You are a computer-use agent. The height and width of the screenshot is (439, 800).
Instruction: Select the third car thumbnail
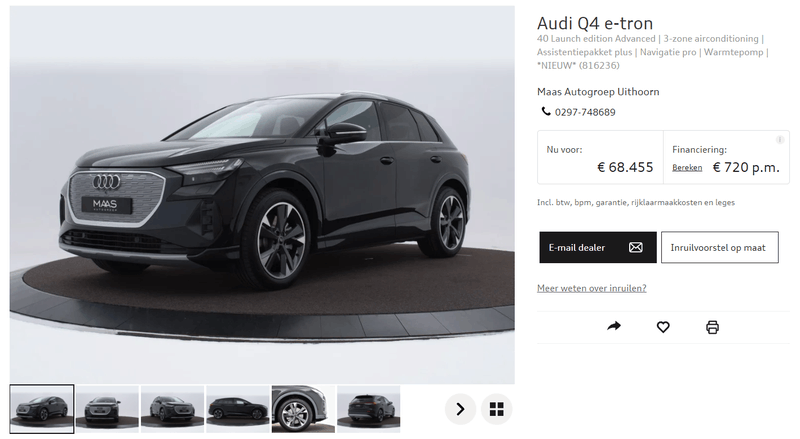tap(172, 409)
